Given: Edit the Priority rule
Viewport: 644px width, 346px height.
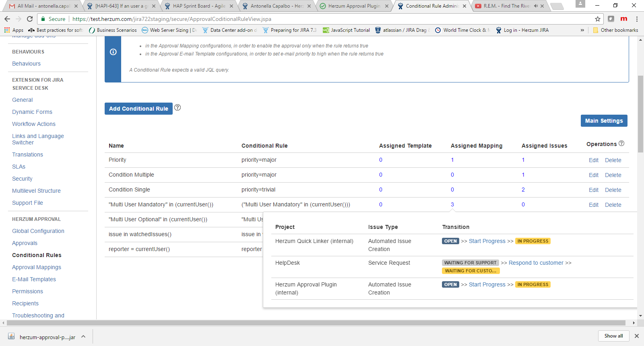Looking at the screenshot, I should (593, 160).
